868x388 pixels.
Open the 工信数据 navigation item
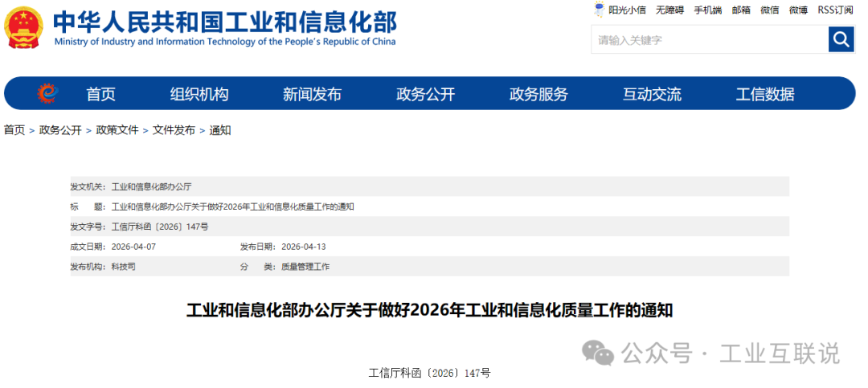pyautogui.click(x=765, y=95)
